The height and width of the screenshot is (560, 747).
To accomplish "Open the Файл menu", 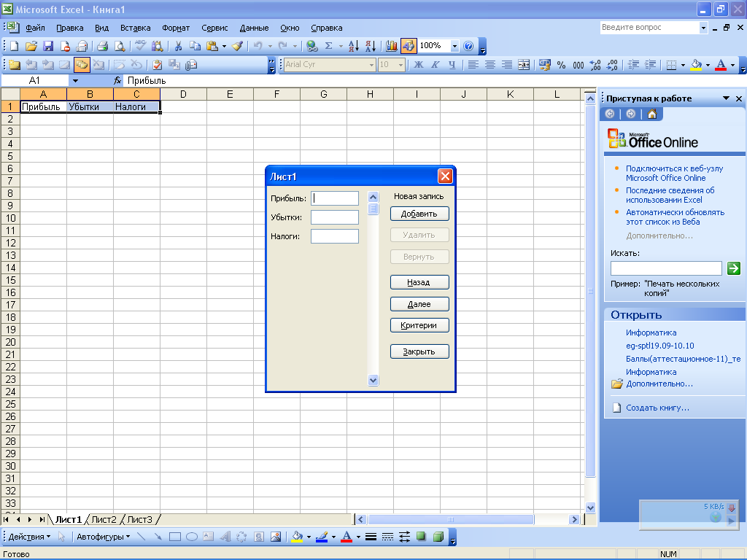I will click(35, 28).
